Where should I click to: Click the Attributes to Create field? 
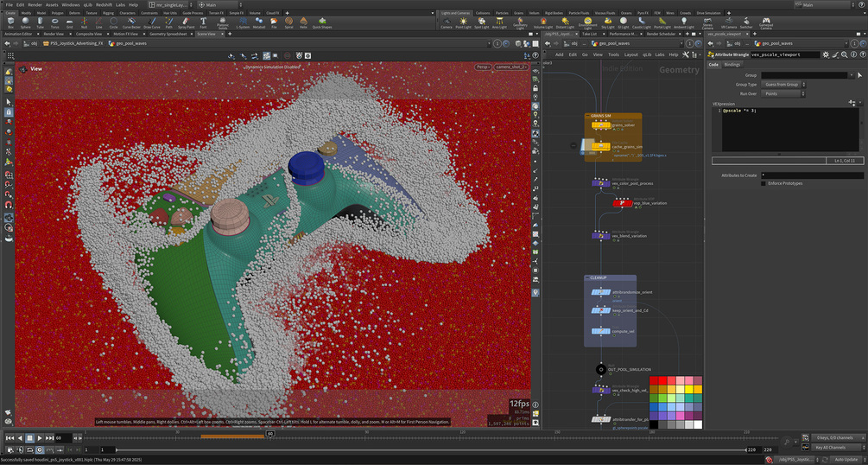(812, 175)
